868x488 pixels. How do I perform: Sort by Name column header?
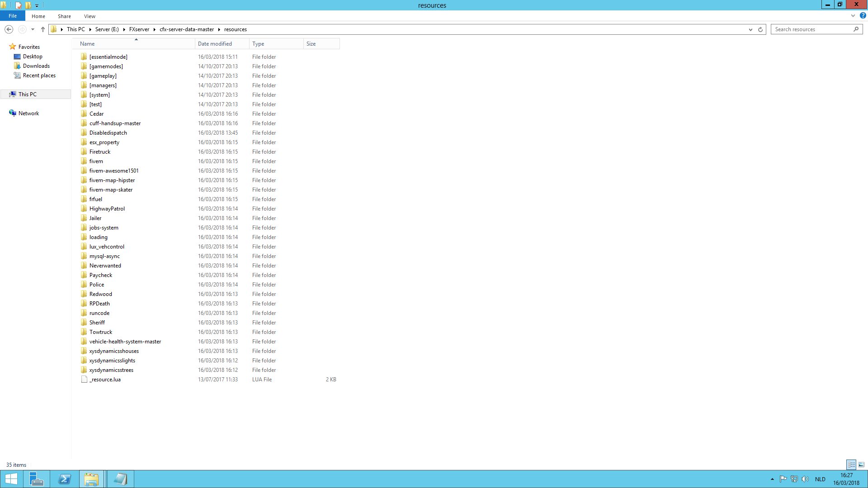[x=136, y=44]
